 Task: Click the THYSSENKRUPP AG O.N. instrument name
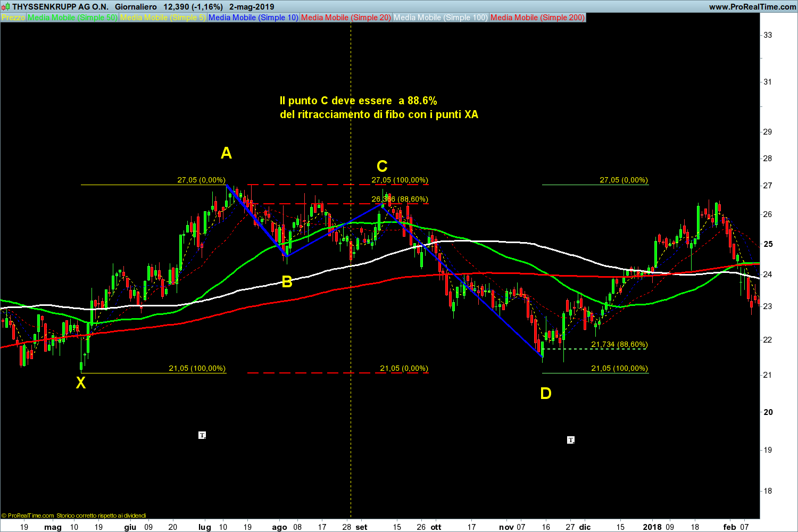pos(60,7)
